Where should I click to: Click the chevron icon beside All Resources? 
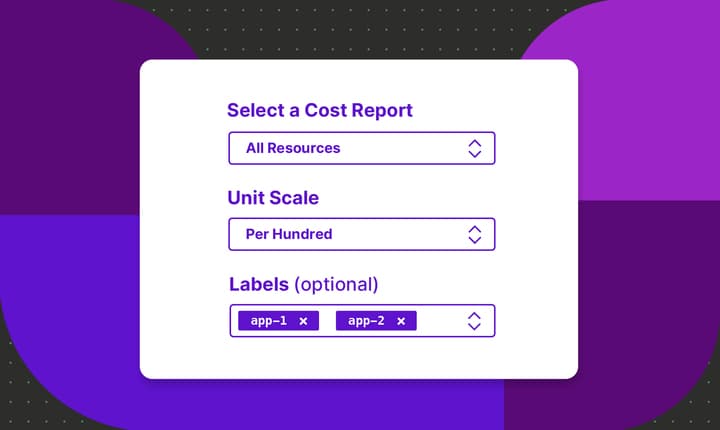(x=475, y=148)
